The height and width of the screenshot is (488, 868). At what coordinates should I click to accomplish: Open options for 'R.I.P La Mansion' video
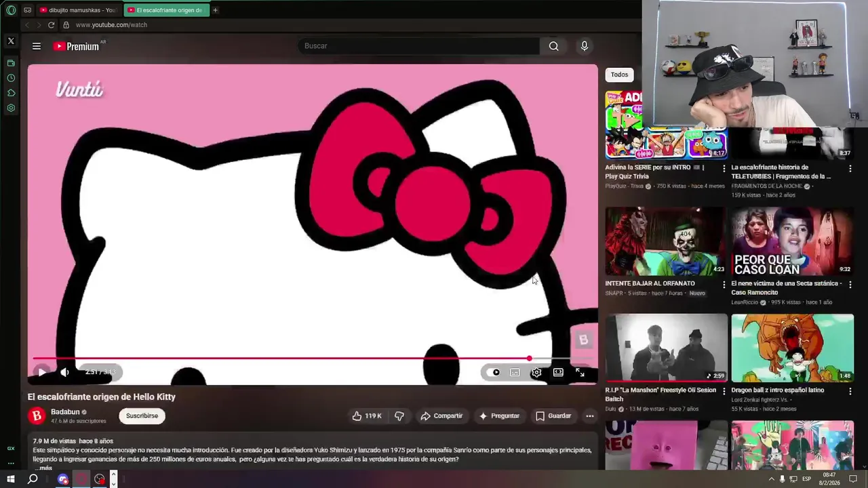[x=724, y=391]
